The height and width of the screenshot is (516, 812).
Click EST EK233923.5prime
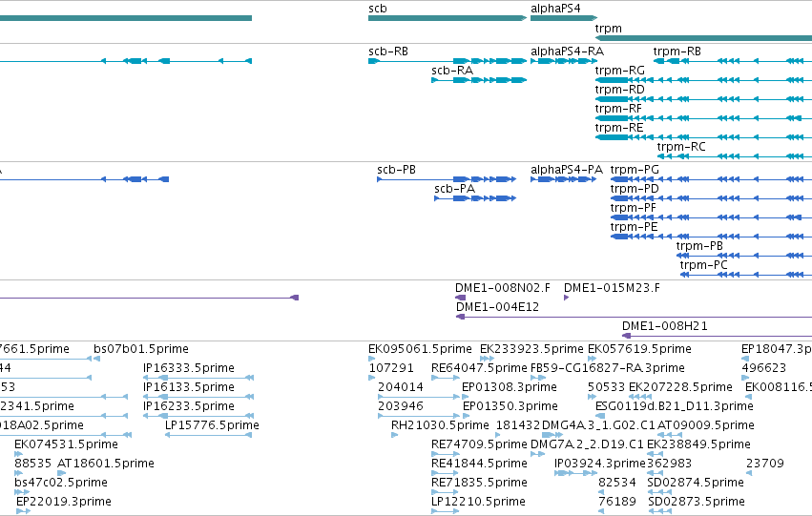487,358
